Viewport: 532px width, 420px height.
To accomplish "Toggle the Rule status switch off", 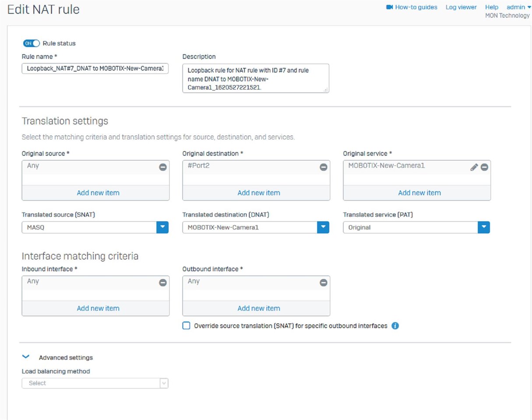I will [x=32, y=43].
